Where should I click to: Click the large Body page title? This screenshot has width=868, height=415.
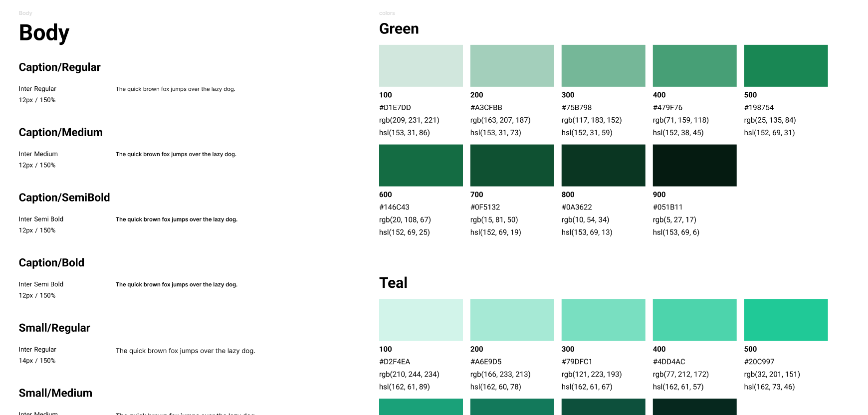coord(44,33)
